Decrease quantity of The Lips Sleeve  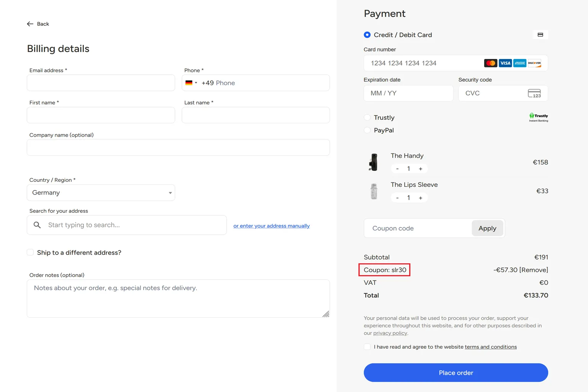[397, 198]
